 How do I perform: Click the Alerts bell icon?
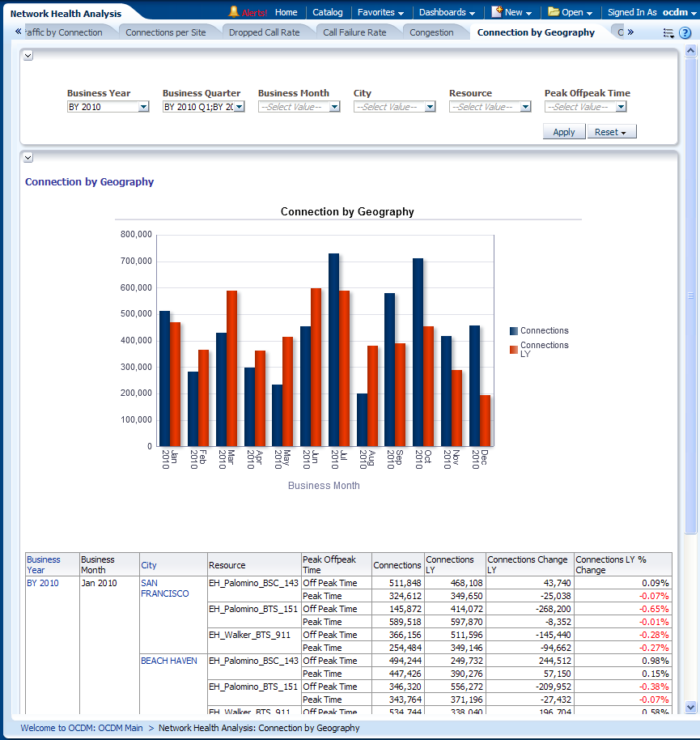[x=234, y=12]
